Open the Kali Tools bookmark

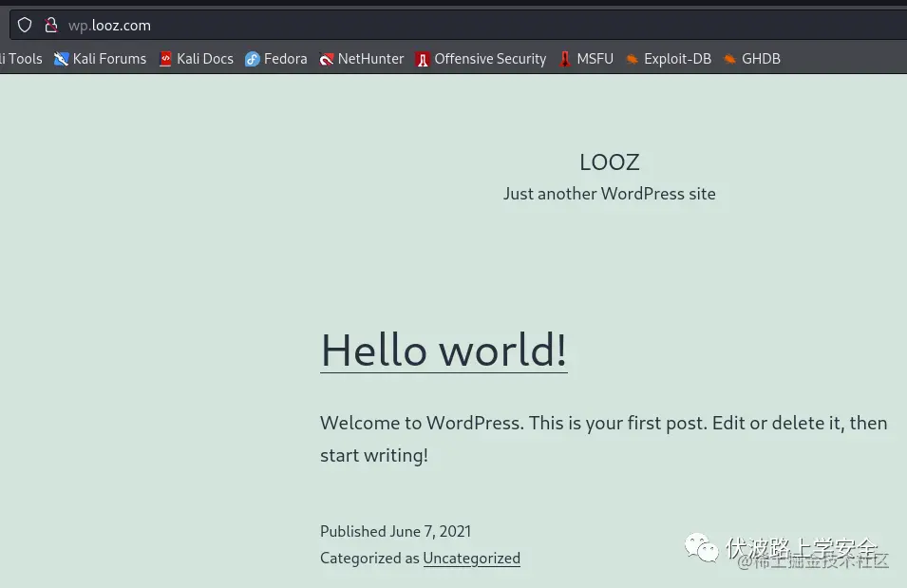[x=22, y=59]
